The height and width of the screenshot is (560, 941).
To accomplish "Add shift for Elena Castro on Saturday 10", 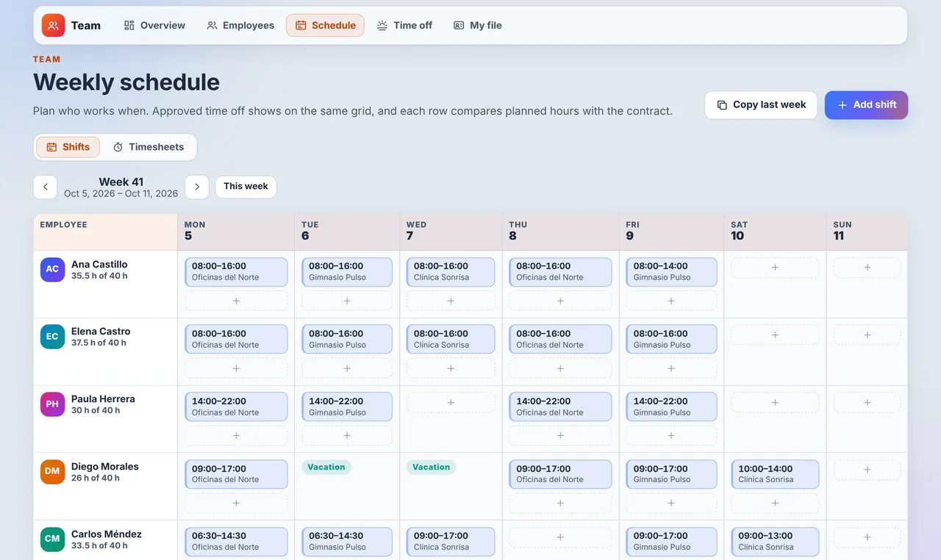I will click(775, 335).
